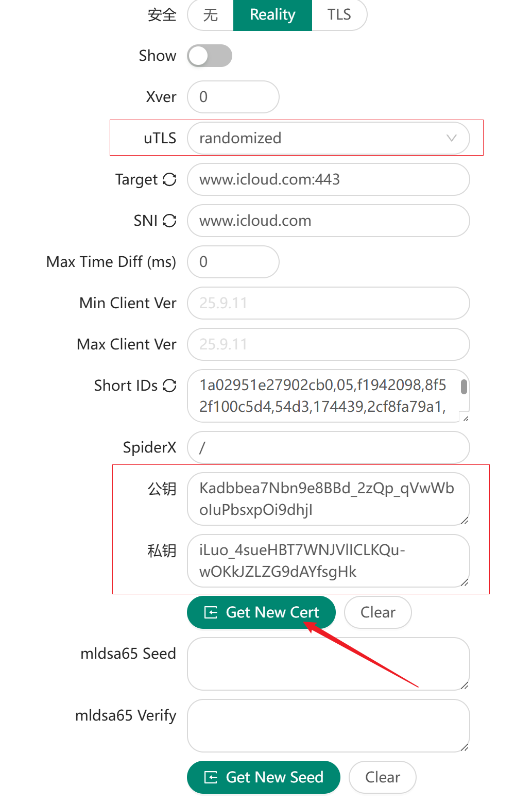532x802 pixels.
Task: Select the 无 security option
Action: pyautogui.click(x=211, y=15)
